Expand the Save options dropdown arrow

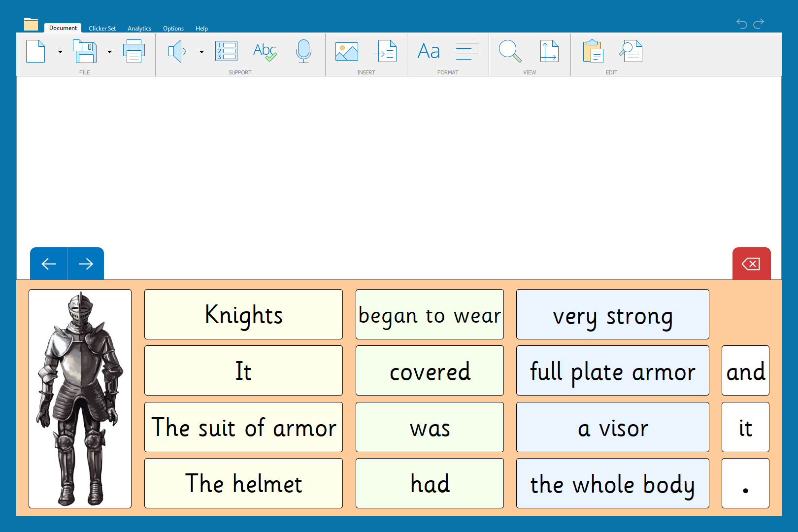point(109,52)
